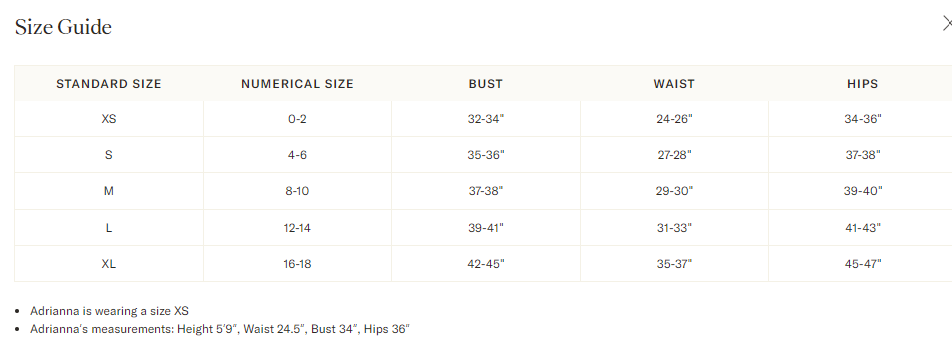Select the Standard Size column header
The height and width of the screenshot is (360, 952).
tap(109, 84)
